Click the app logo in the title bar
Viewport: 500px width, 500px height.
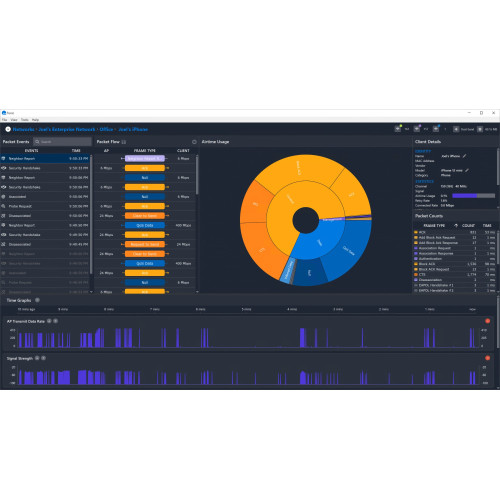click(x=4, y=113)
